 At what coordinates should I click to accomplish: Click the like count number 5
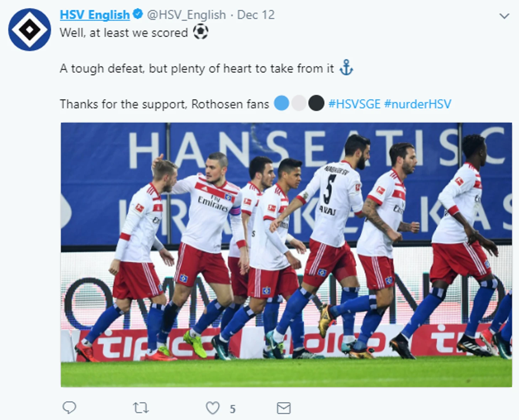[x=232, y=409]
